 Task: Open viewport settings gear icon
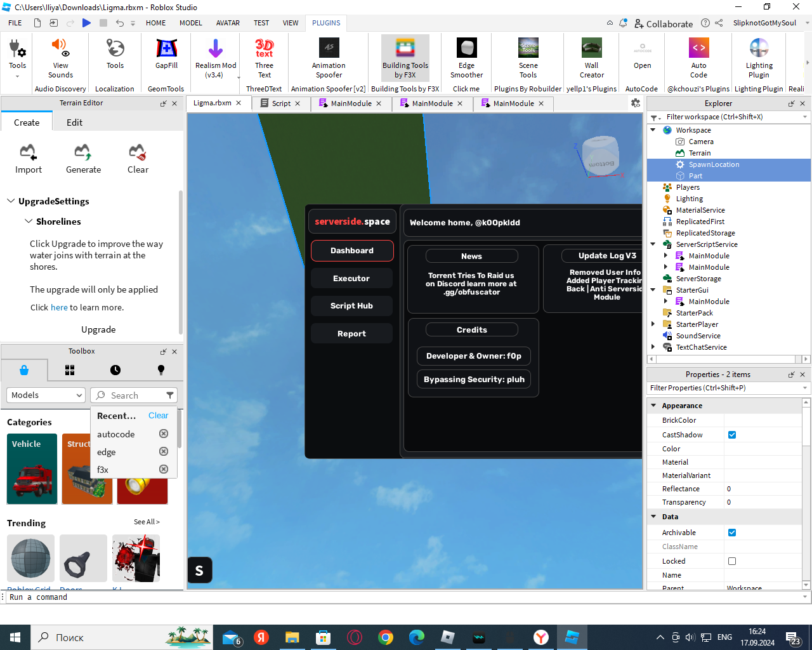tap(636, 103)
